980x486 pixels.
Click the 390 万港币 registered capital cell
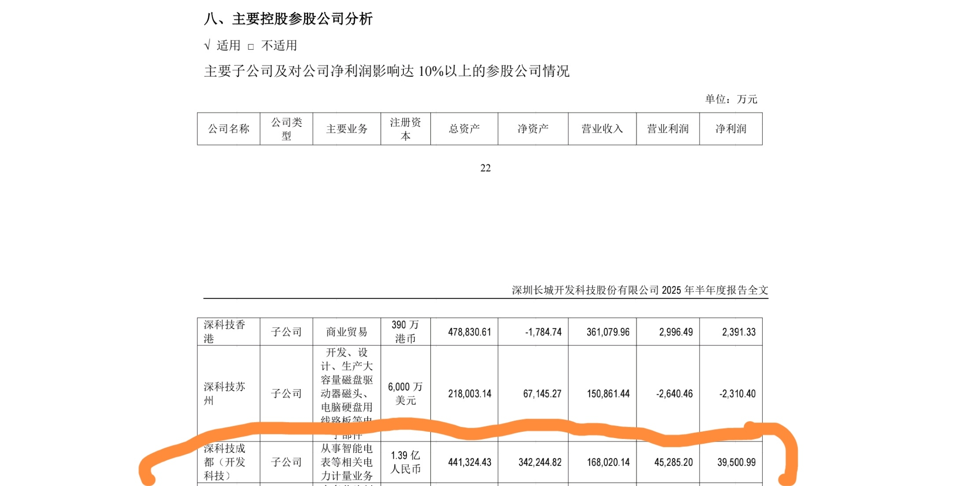point(406,332)
